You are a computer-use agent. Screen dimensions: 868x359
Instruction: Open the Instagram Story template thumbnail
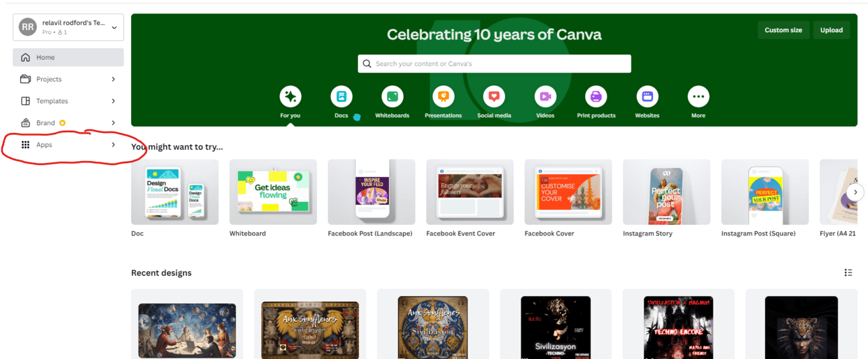coord(666,192)
